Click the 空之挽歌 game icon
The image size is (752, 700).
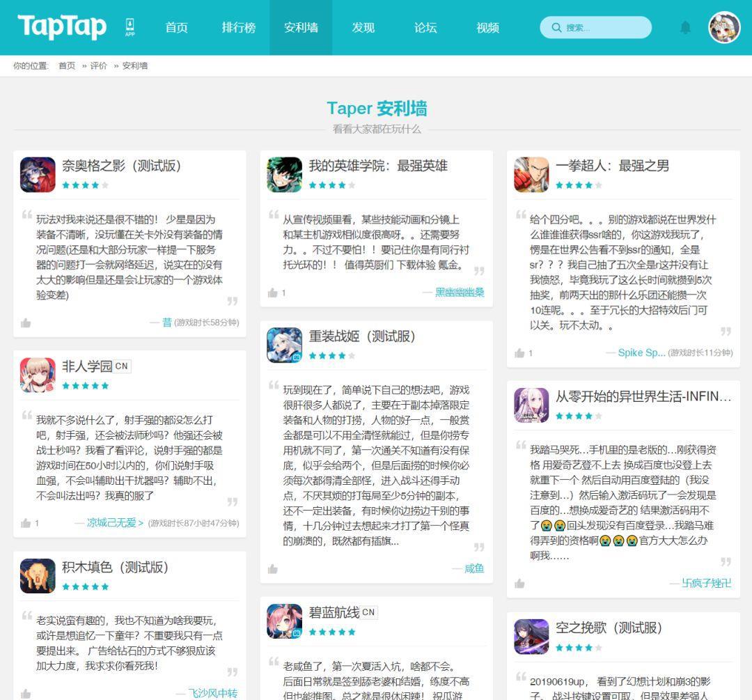pyautogui.click(x=531, y=637)
